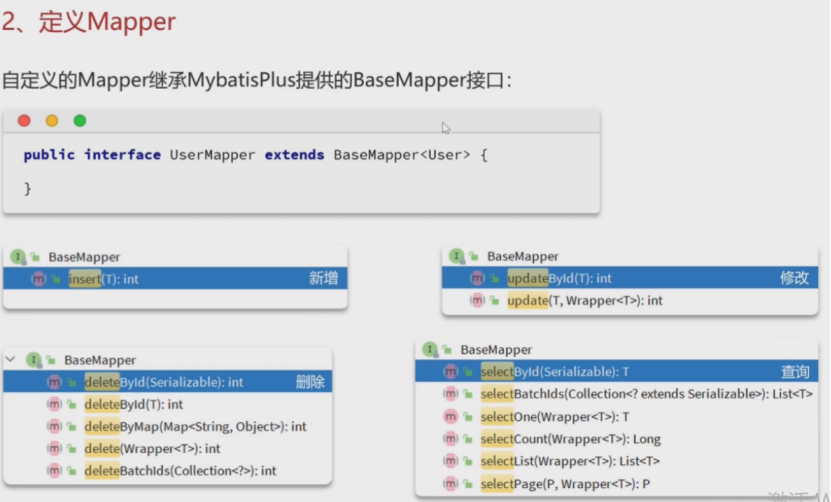
Task: Click BaseMapper label in select panel
Action: coord(496,350)
